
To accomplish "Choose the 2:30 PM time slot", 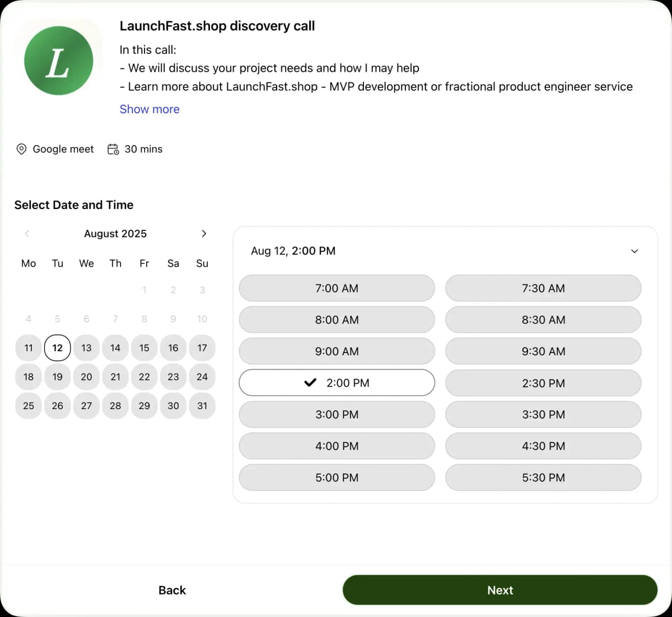I will [543, 383].
